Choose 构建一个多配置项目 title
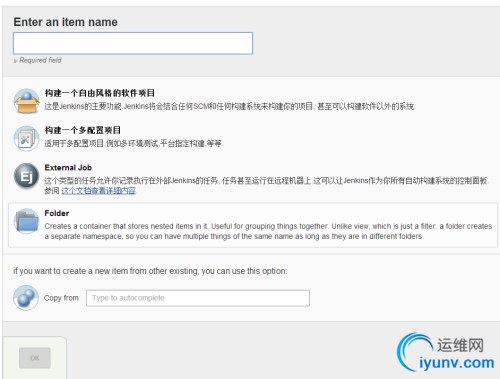 click(83, 130)
